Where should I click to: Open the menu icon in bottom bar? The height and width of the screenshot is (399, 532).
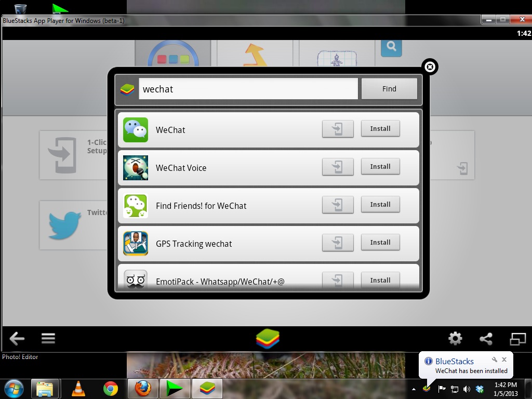click(48, 338)
